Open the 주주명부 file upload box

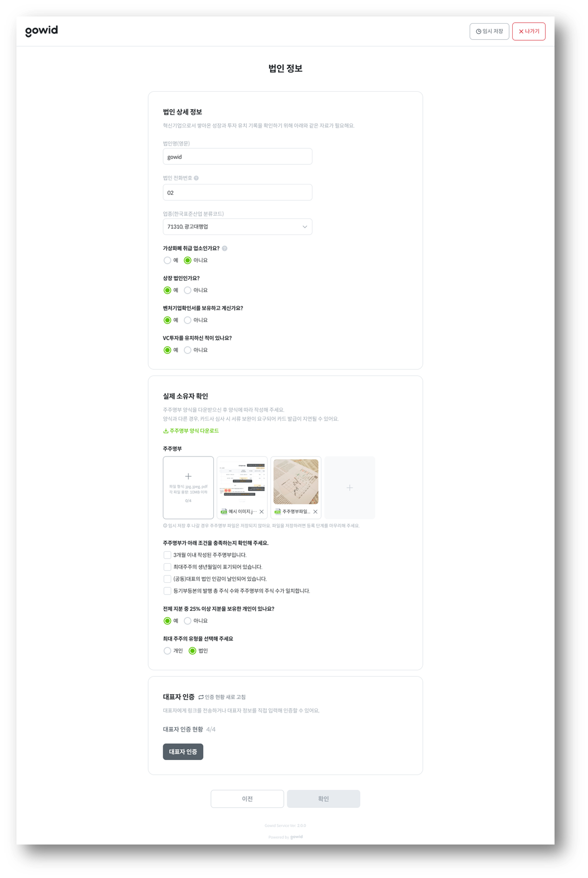tap(188, 487)
